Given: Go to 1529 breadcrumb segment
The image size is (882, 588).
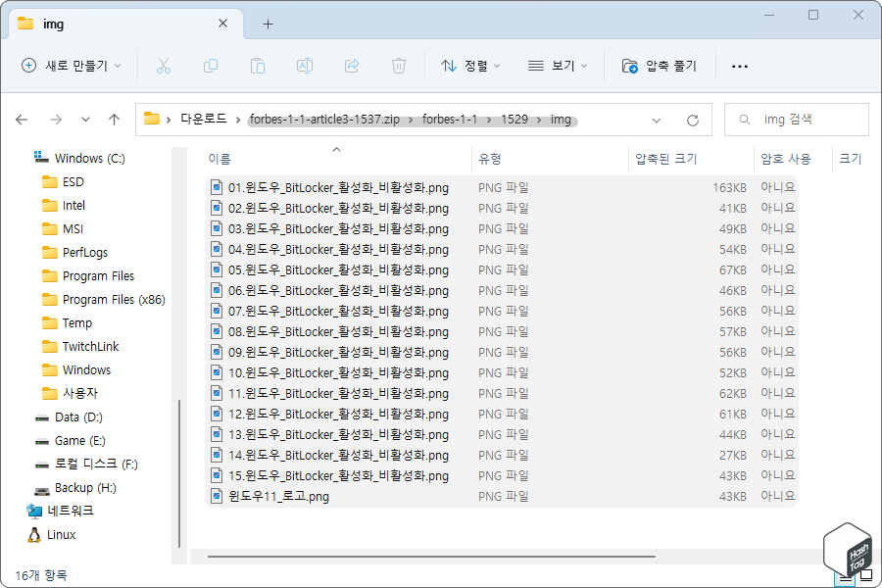Looking at the screenshot, I should 514,120.
